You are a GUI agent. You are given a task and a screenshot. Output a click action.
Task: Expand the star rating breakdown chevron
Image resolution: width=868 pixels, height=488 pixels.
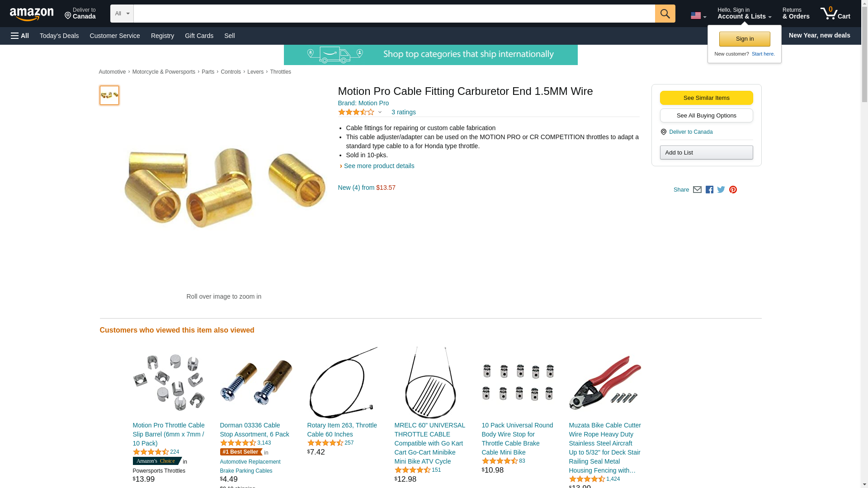click(x=380, y=112)
